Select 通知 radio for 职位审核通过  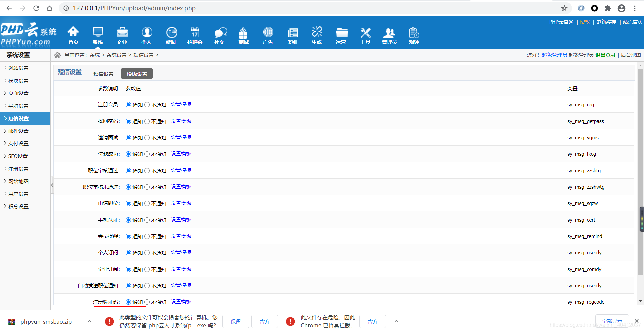128,171
